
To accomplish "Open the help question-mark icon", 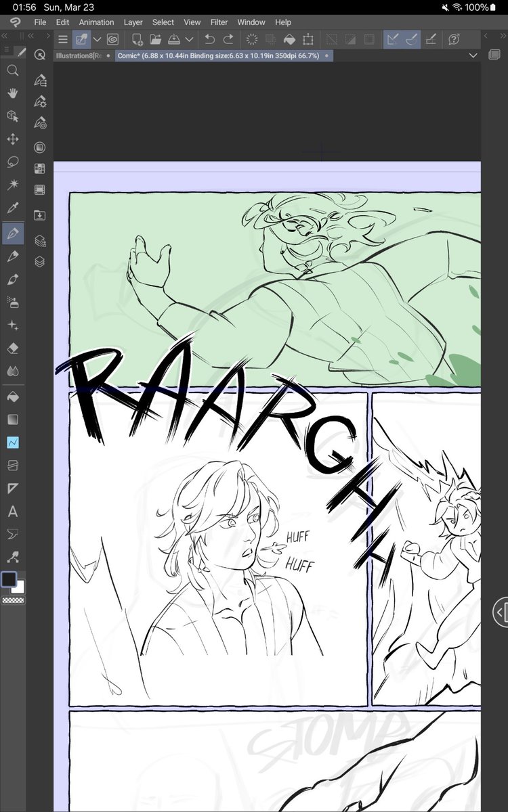I will (454, 39).
